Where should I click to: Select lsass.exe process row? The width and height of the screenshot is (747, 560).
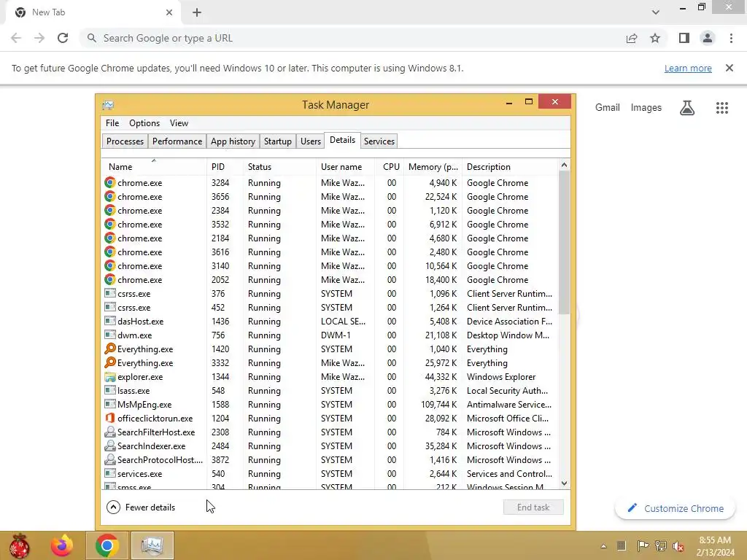click(x=330, y=391)
